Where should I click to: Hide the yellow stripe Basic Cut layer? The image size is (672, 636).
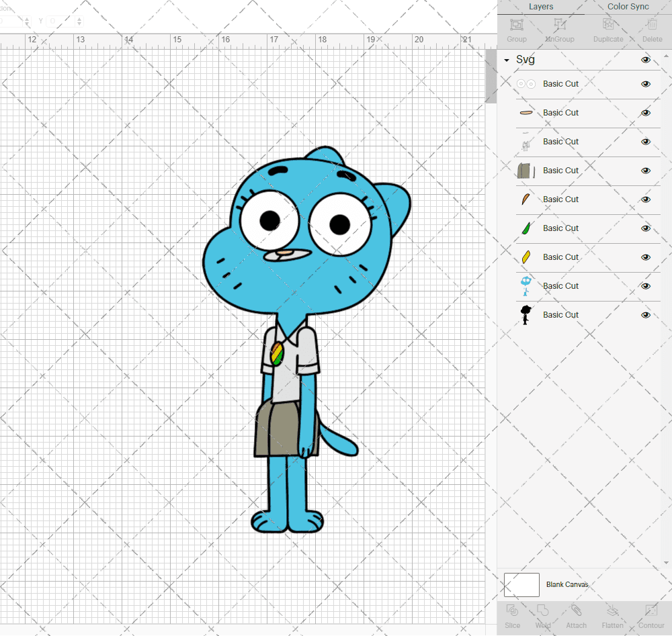pos(645,257)
